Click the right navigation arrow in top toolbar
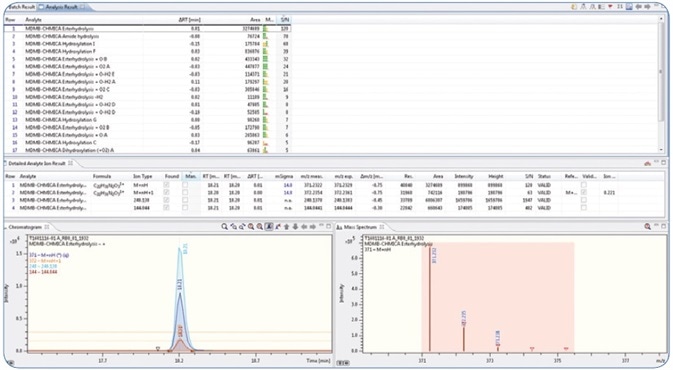Image resolution: width=673 pixels, height=370 pixels. pos(647,7)
